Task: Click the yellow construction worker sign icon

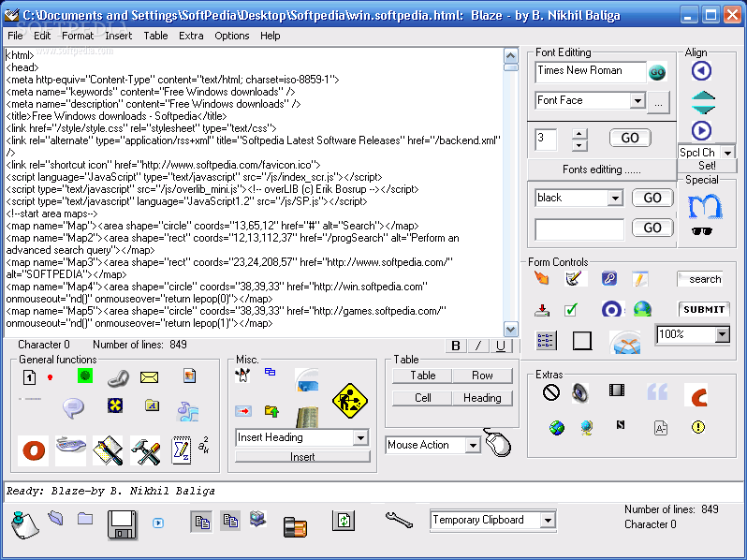Action: [x=350, y=401]
